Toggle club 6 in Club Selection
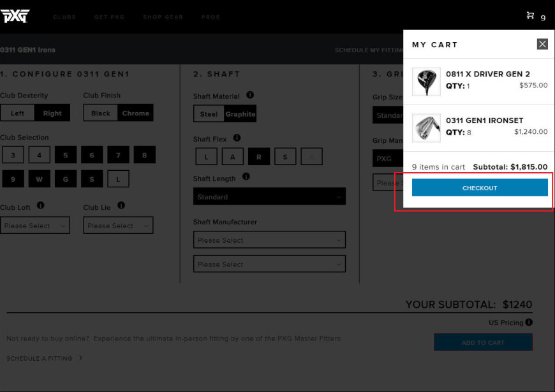555x392 pixels. coord(92,155)
